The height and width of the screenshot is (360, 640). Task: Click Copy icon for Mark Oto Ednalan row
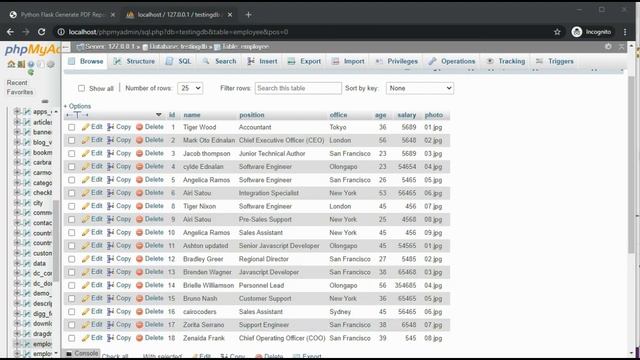111,140
